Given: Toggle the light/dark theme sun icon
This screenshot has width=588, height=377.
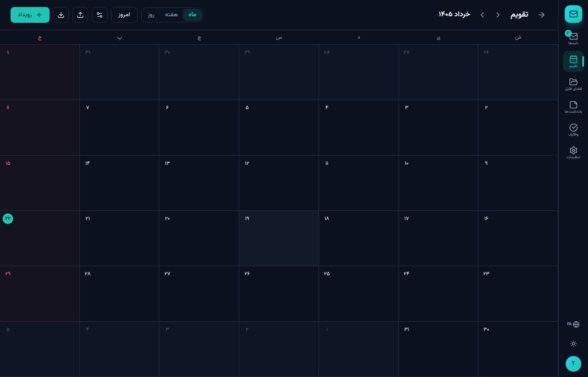Looking at the screenshot, I should [573, 344].
